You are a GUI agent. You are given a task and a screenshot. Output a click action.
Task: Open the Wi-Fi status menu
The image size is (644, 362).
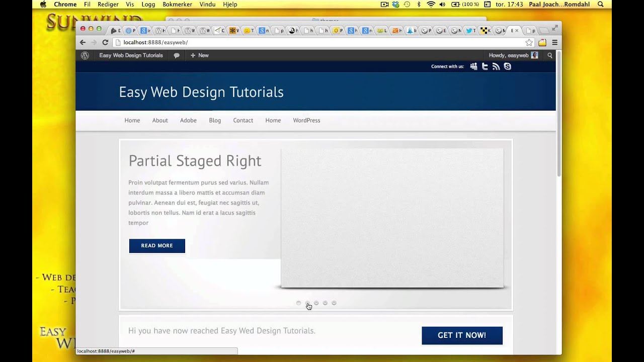(431, 4)
